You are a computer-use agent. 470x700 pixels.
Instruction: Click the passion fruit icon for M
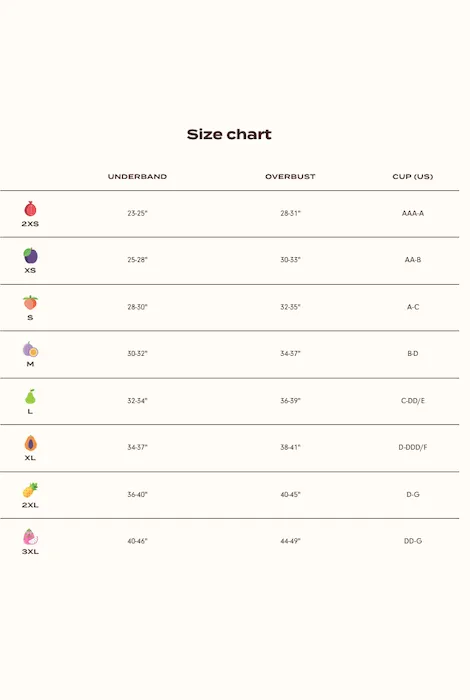point(30,349)
